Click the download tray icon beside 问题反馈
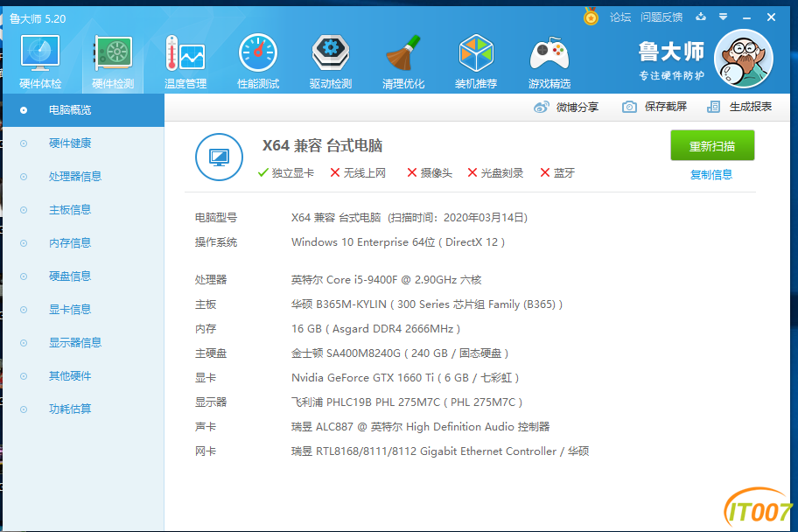Image resolution: width=798 pixels, height=532 pixels. tap(701, 17)
